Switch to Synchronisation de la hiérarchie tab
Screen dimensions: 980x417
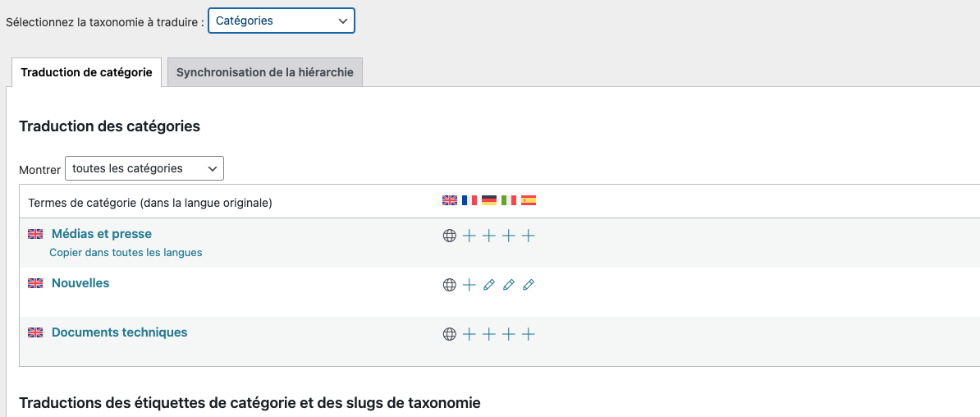[265, 72]
